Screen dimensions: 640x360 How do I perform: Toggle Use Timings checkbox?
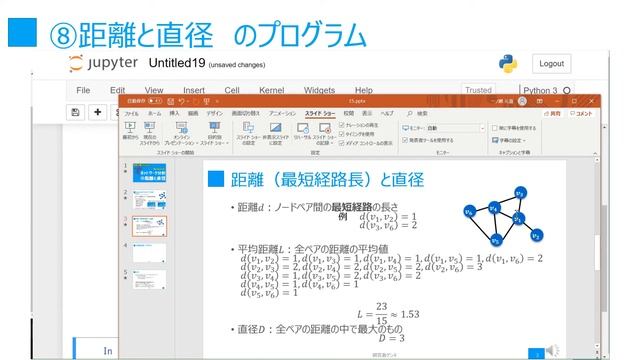pyautogui.click(x=342, y=134)
